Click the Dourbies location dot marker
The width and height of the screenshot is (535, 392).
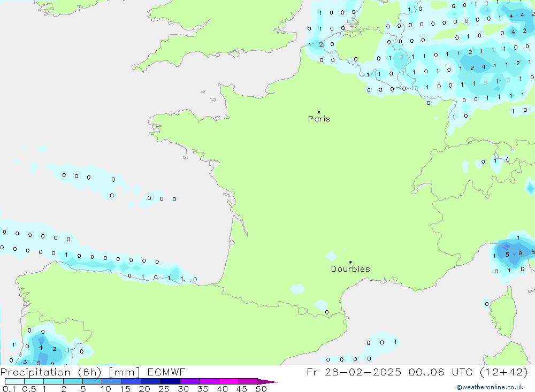click(350, 262)
